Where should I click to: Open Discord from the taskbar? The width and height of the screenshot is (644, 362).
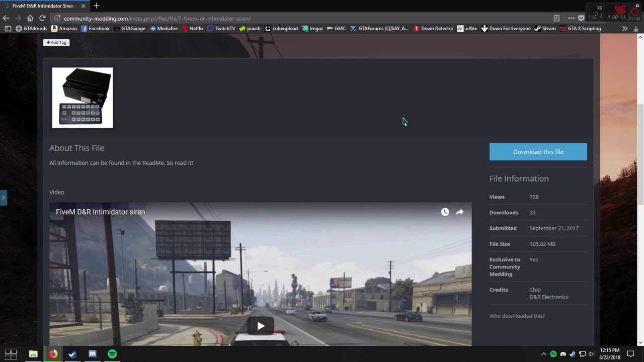tap(92, 354)
